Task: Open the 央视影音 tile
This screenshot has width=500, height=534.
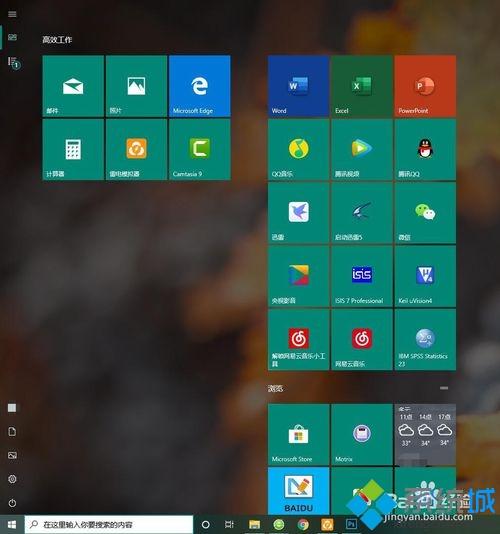Action: (299, 276)
